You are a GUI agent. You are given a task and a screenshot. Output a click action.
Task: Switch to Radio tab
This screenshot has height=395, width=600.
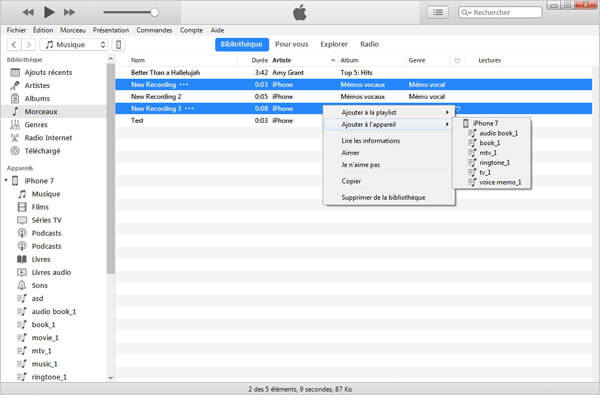click(369, 44)
